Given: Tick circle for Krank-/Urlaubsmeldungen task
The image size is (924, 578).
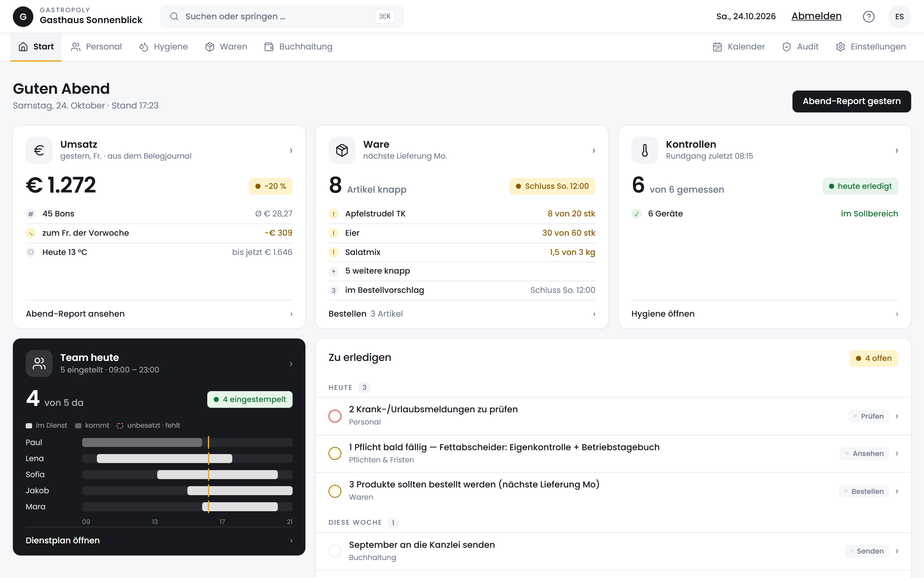Looking at the screenshot, I should [x=335, y=416].
